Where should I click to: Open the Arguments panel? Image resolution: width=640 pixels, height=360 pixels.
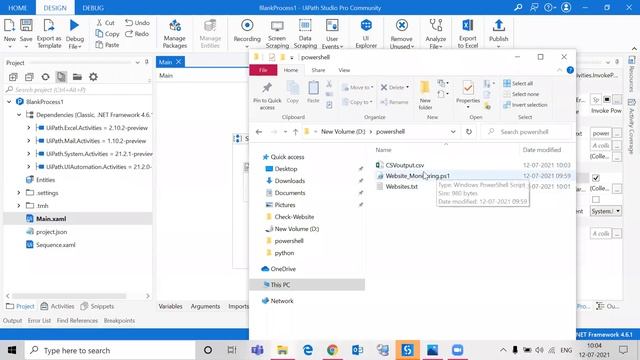[205, 306]
